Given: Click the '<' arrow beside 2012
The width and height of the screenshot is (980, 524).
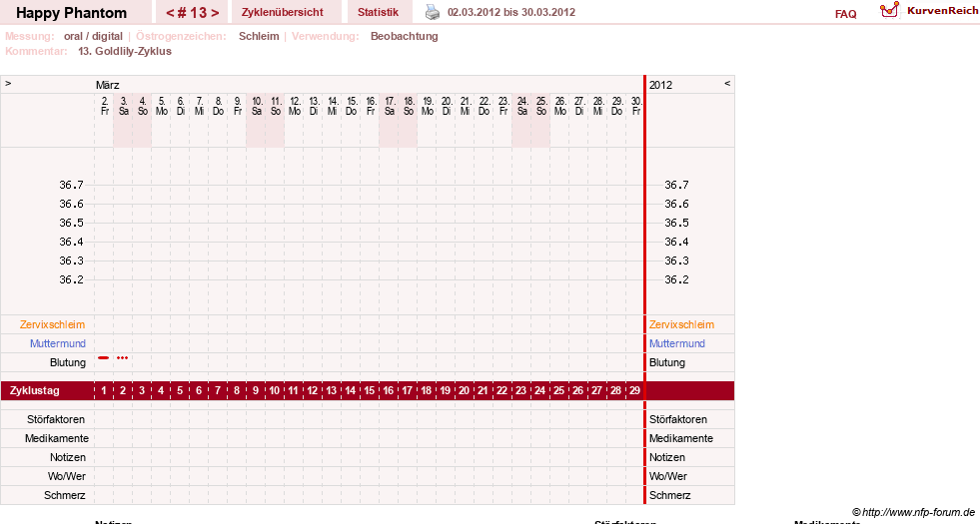Looking at the screenshot, I should coord(727,83).
